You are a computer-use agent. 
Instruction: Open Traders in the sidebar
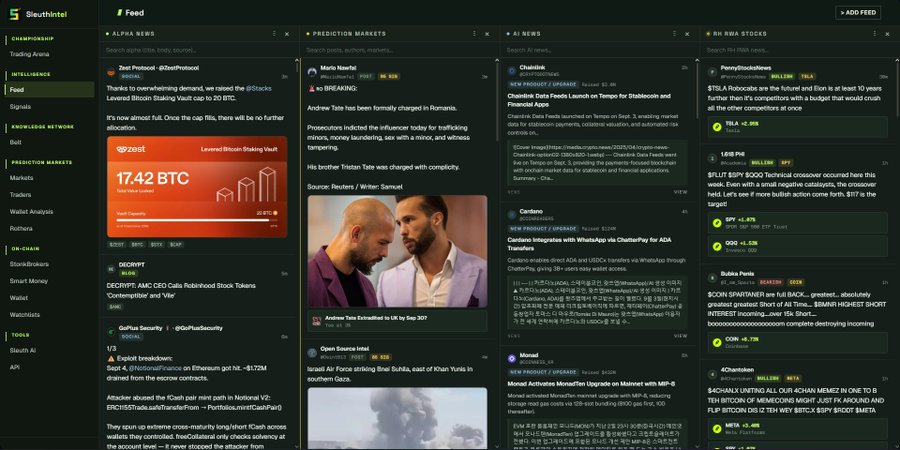tap(20, 195)
